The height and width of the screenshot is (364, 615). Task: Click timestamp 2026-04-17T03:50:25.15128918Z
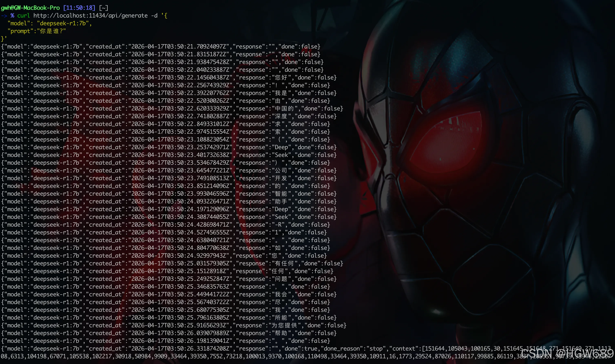(178, 271)
